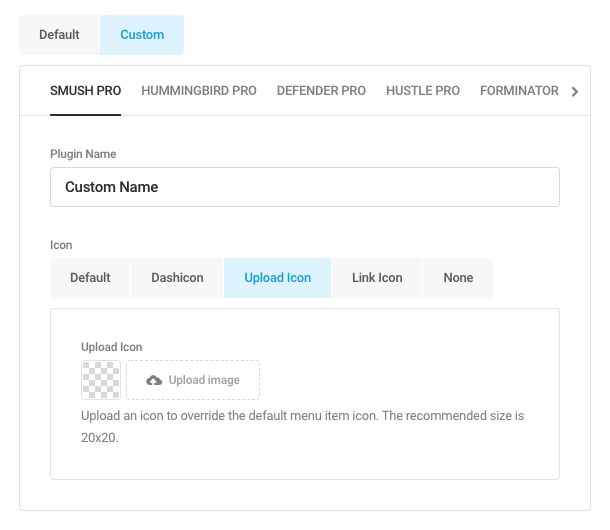Select the Default mode tab
This screenshot has height=530, width=610.
point(59,35)
